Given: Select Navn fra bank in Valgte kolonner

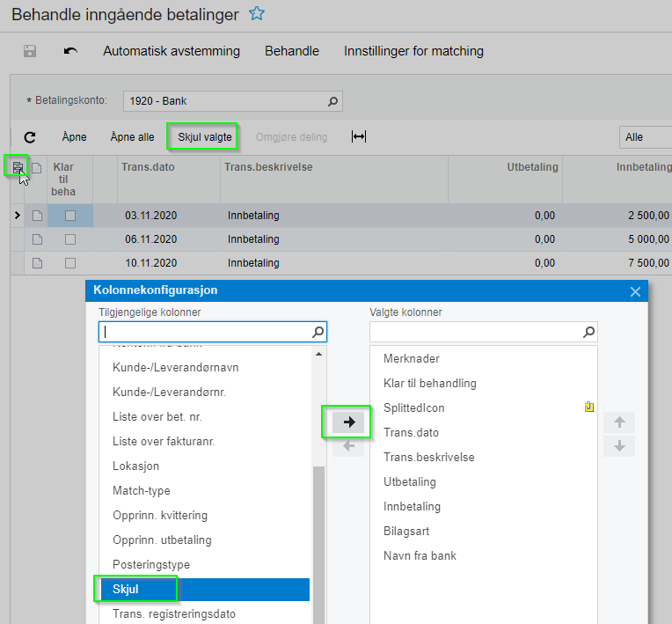Looking at the screenshot, I should coord(420,556).
